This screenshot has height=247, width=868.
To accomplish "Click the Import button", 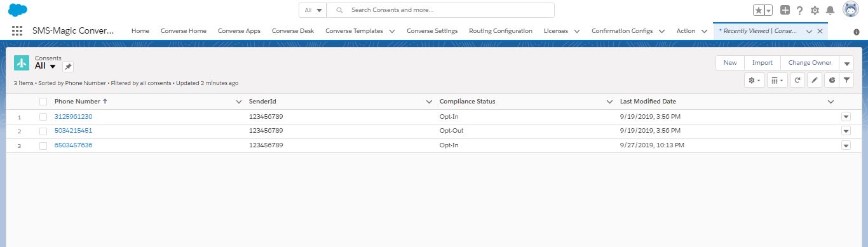I will pyautogui.click(x=763, y=63).
